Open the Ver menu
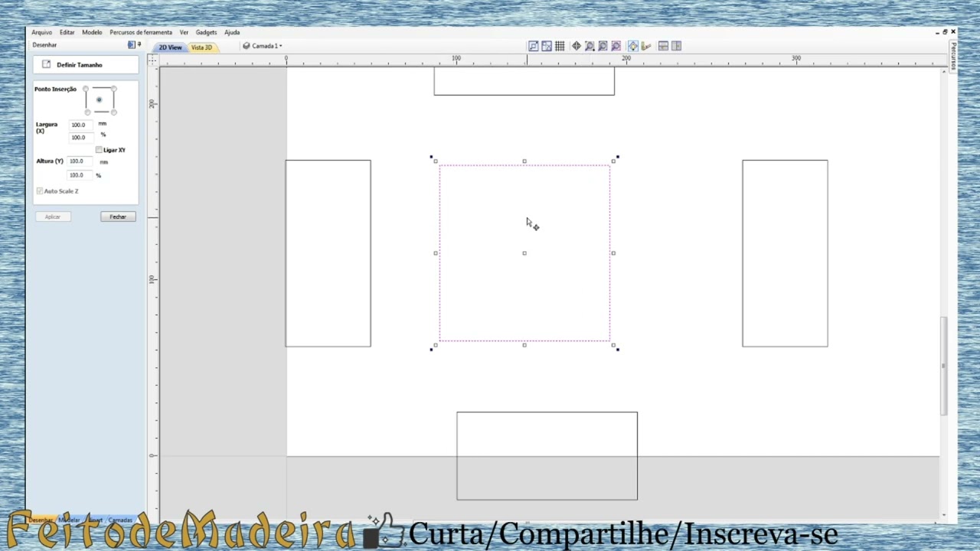This screenshot has width=980, height=551. pyautogui.click(x=184, y=32)
